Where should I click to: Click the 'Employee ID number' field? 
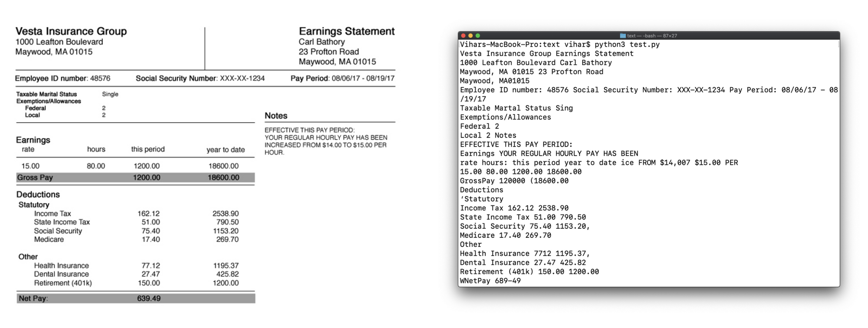click(62, 79)
